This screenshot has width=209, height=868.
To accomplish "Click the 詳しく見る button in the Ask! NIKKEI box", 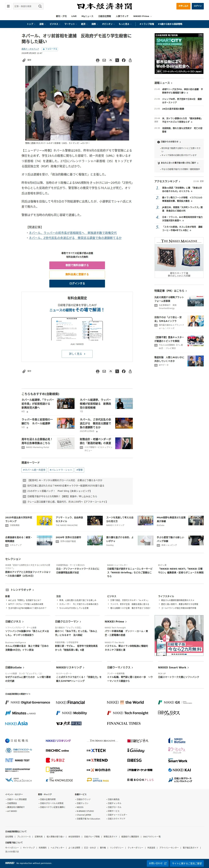I will [x=77, y=354].
